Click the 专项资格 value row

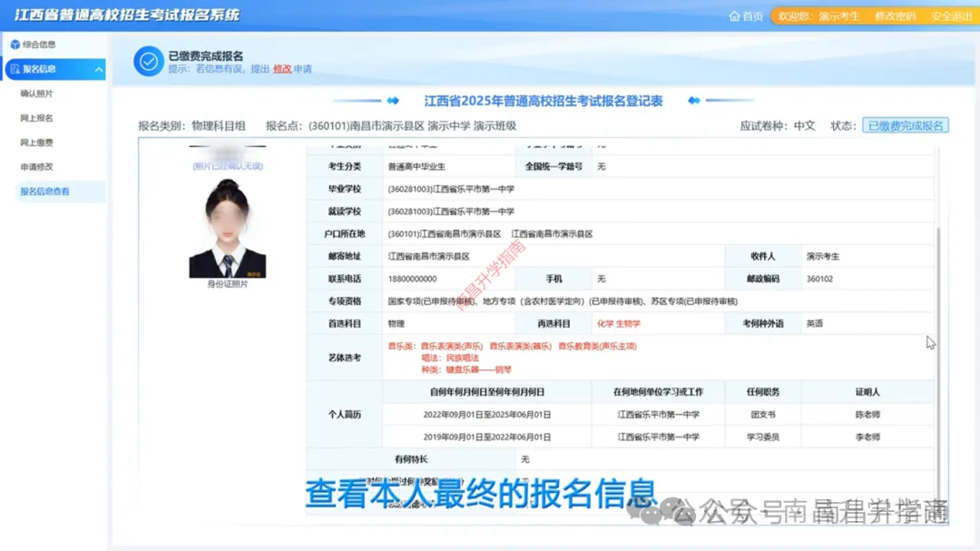pyautogui.click(x=659, y=301)
